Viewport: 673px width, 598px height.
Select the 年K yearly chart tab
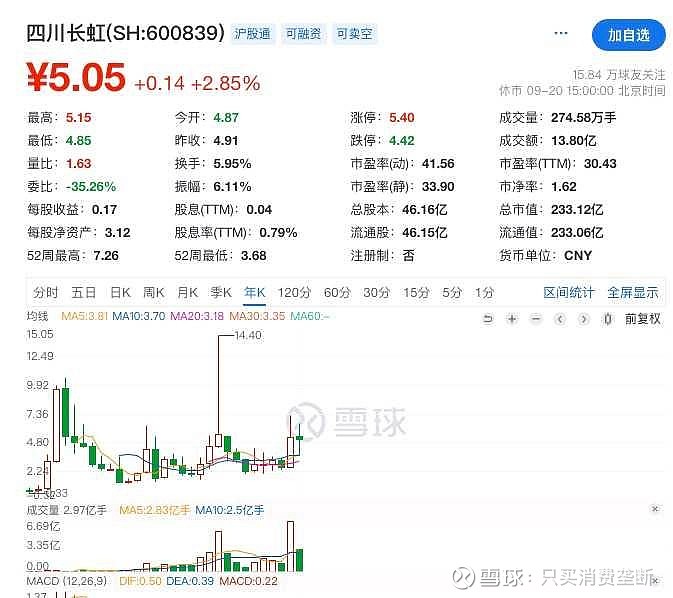pos(255,293)
